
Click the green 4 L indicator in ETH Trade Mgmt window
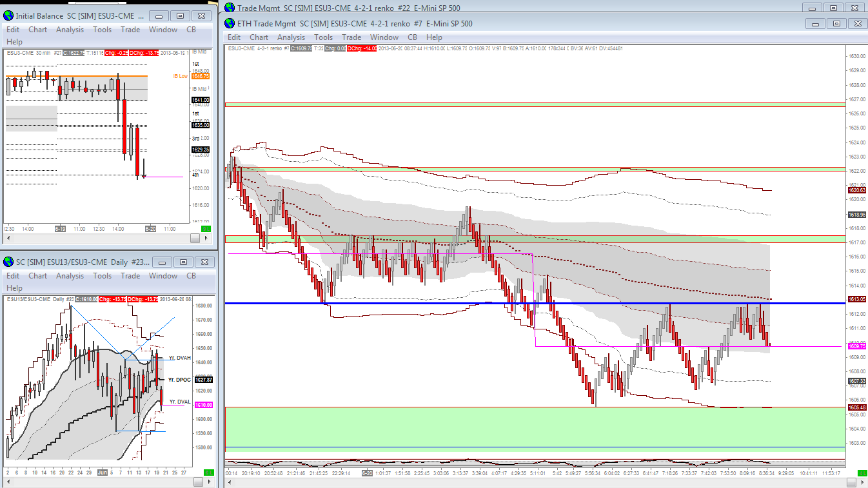click(x=862, y=473)
